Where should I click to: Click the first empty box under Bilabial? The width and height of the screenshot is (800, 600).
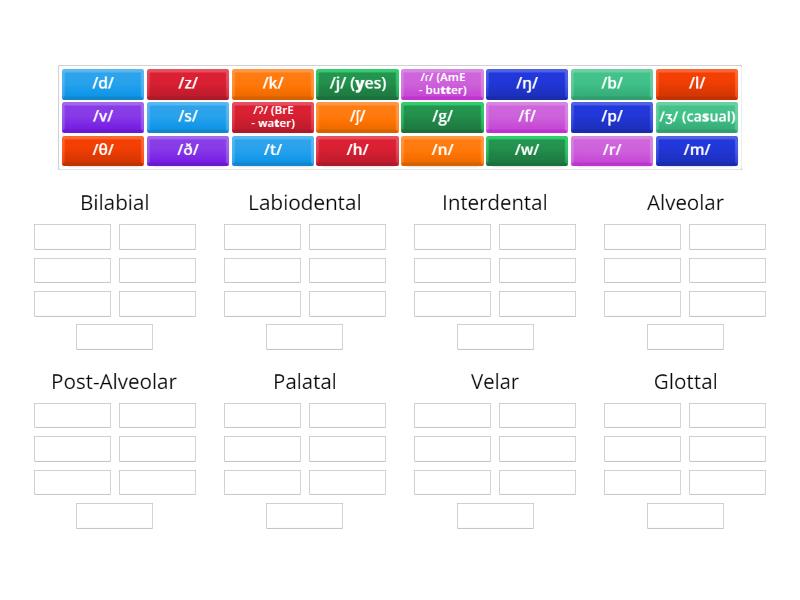71,236
